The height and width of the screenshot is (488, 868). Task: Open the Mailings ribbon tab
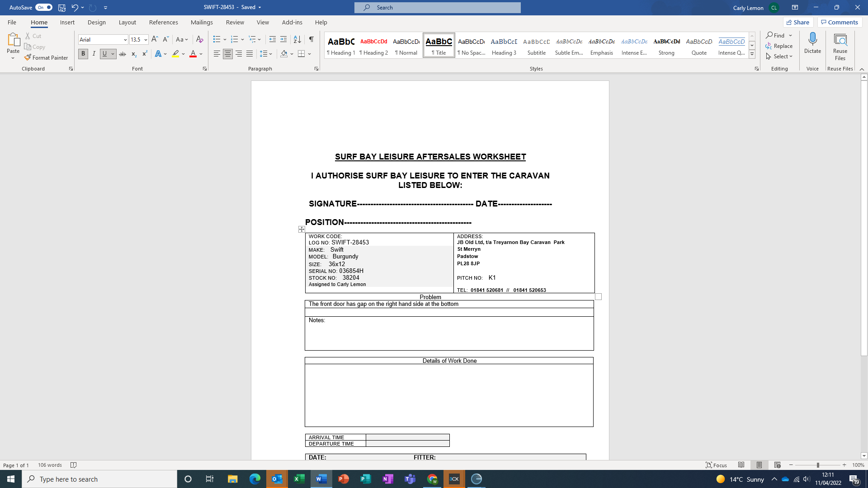(202, 22)
